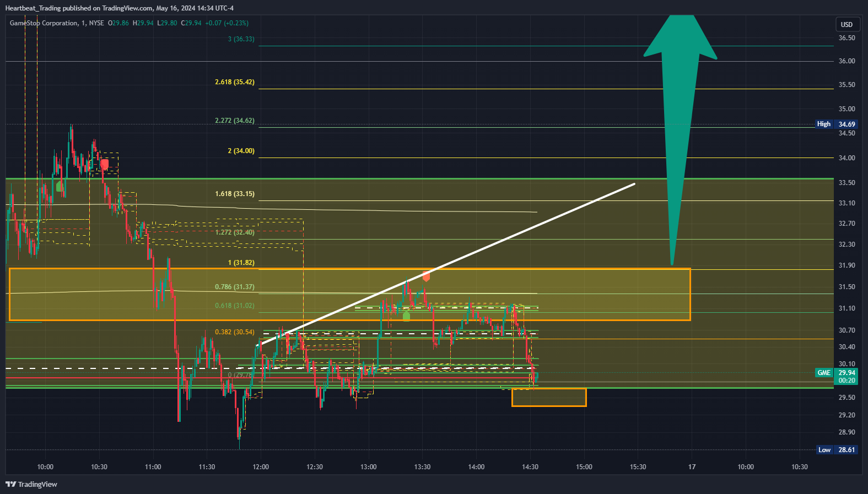Select the white ascending trendline
The image size is (868, 494).
[446, 264]
